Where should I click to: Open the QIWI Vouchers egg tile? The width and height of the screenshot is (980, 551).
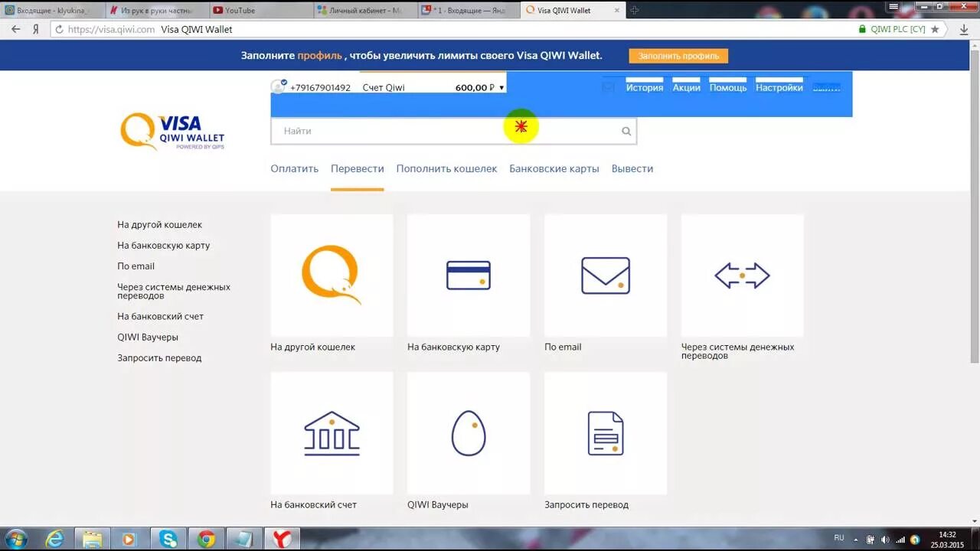tap(469, 433)
